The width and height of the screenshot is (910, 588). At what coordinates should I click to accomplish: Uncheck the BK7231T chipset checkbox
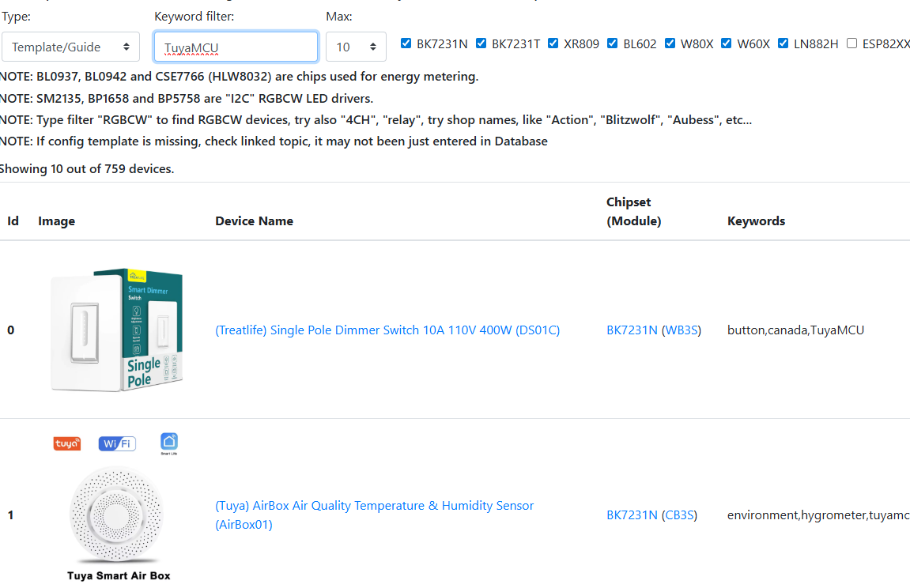481,43
